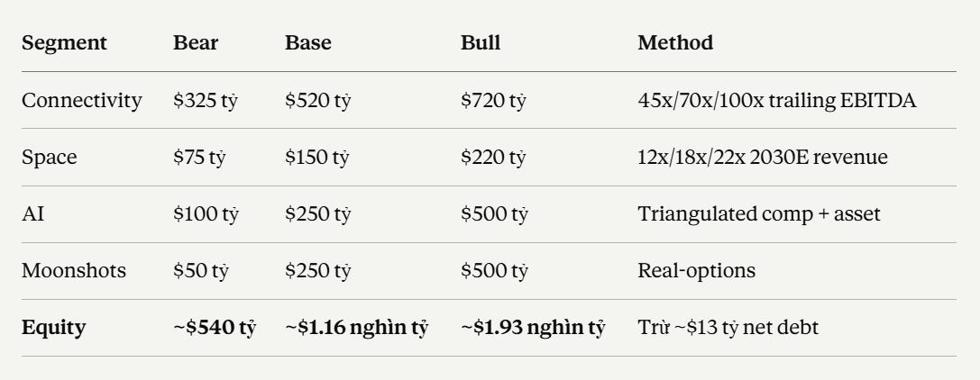Viewport: 980px width, 380px height.
Task: Click the Method column header
Action: coord(675,43)
